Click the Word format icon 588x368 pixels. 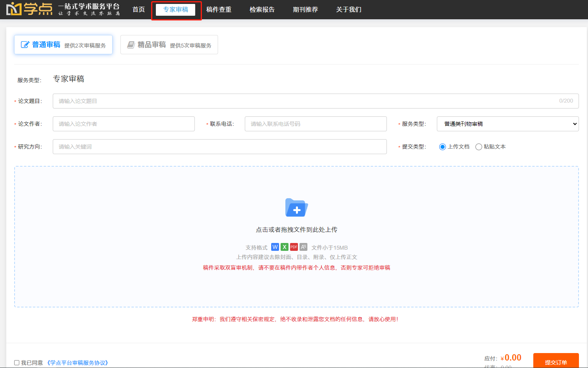[275, 247]
